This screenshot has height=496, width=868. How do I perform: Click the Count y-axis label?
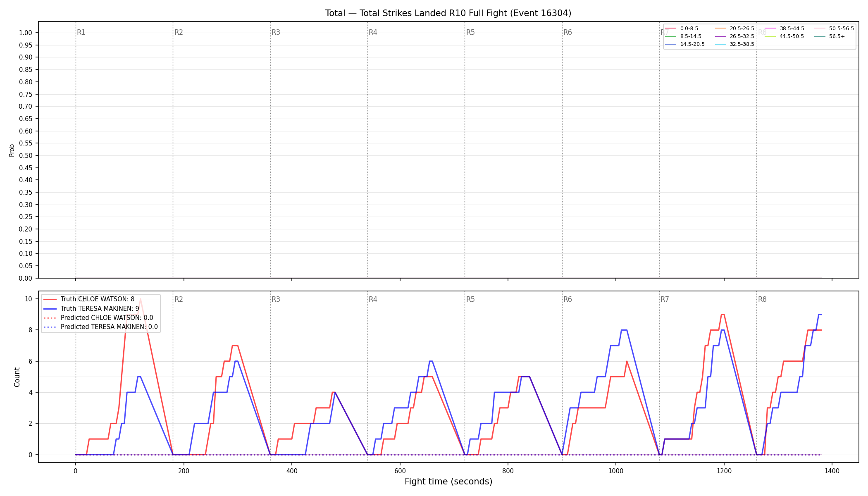[17, 377]
